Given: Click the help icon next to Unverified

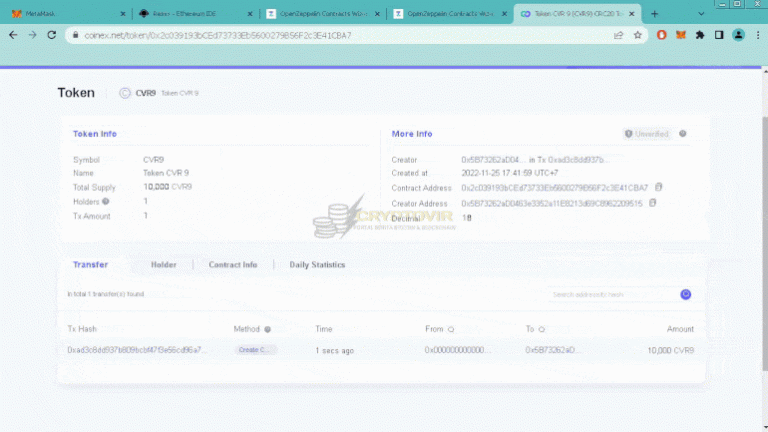Looking at the screenshot, I should [683, 133].
